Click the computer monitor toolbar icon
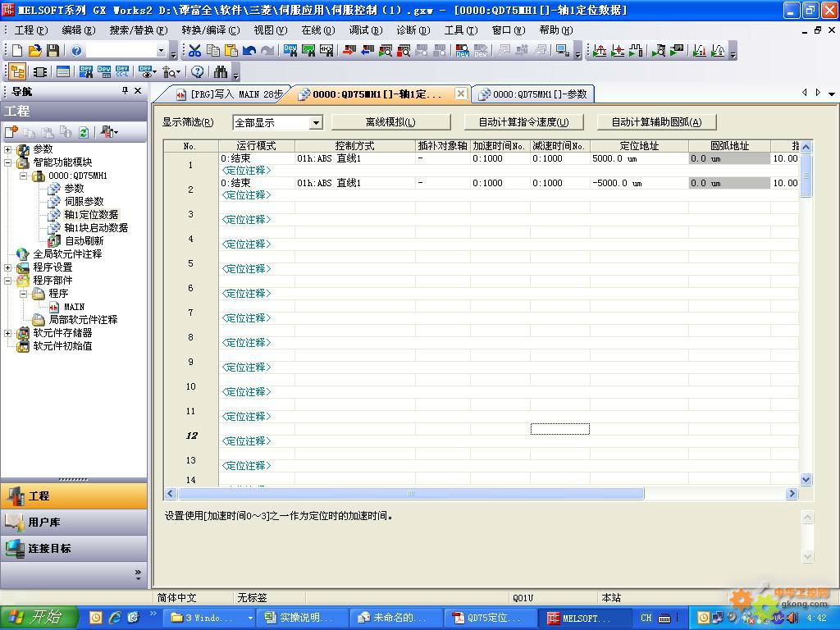This screenshot has width=840, height=630. tap(563, 50)
